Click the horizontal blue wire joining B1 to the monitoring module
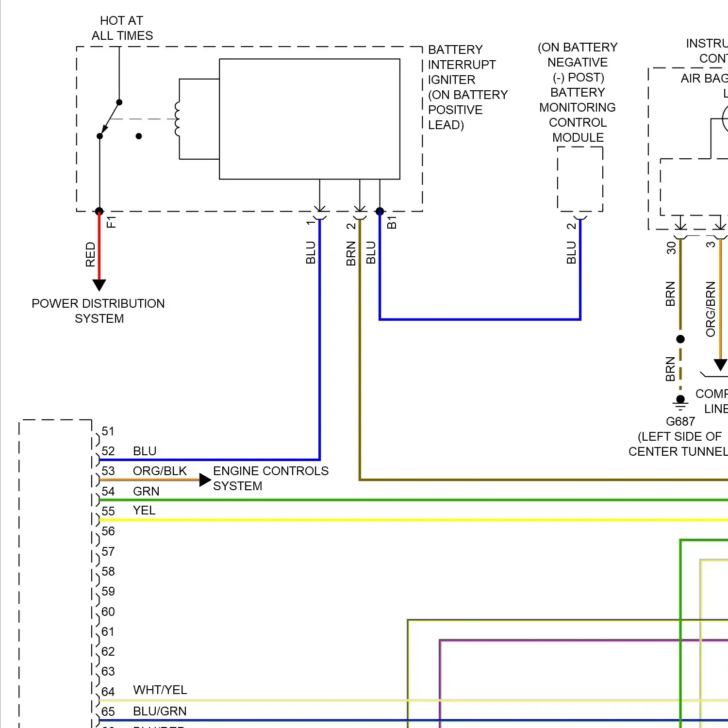This screenshot has width=728, height=728. pos(480,319)
